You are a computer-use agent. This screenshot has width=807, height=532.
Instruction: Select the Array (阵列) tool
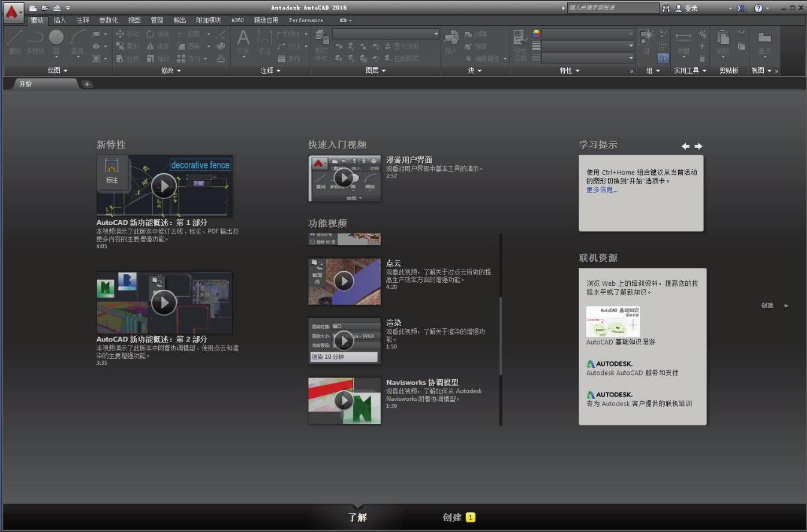coord(188,59)
